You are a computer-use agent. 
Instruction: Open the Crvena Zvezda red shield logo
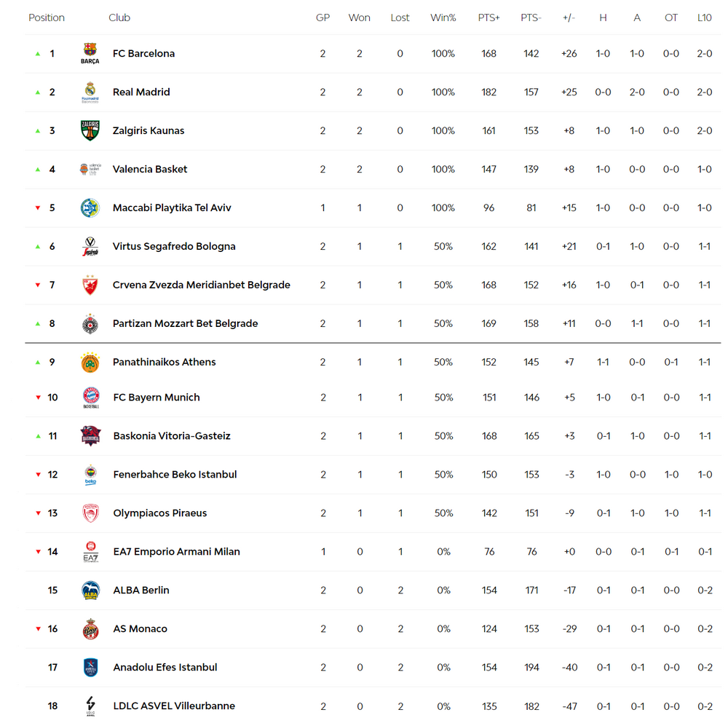point(90,285)
